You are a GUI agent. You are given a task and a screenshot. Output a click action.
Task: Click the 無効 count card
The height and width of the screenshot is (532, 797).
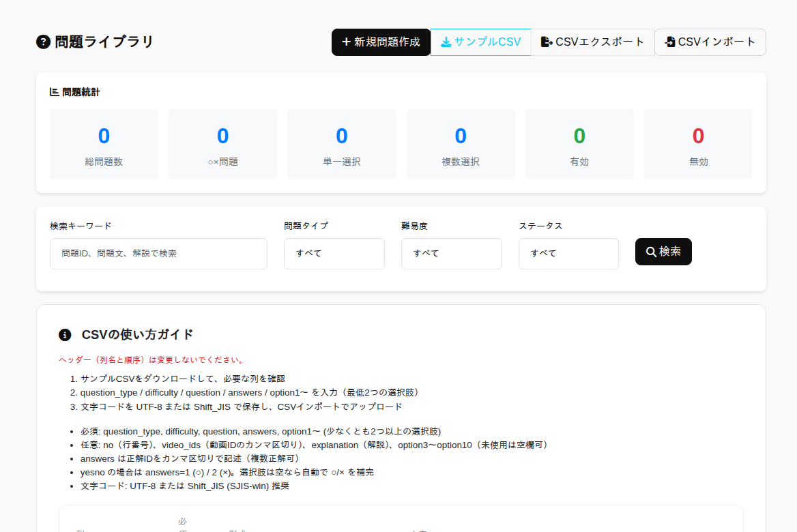click(x=698, y=145)
